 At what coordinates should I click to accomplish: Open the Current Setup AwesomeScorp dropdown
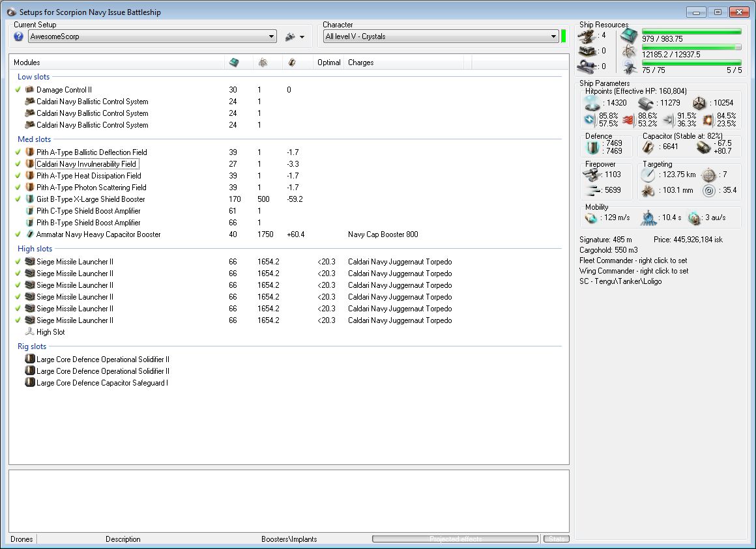pos(153,36)
